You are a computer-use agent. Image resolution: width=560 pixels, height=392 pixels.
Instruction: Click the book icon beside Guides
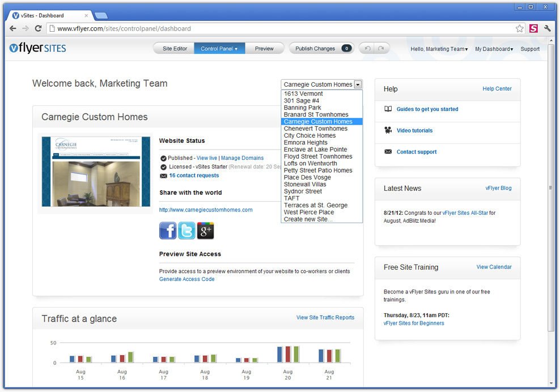click(388, 109)
